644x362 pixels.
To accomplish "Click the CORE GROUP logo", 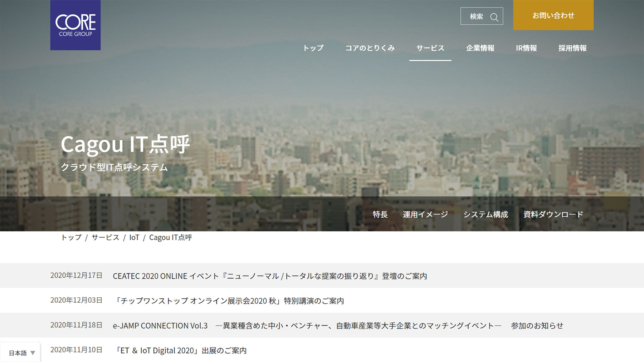I will 75,25.
